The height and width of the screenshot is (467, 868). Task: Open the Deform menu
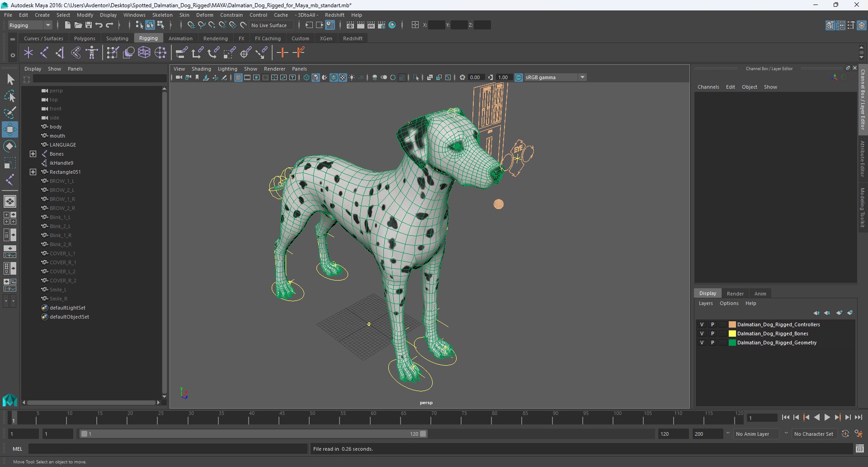[204, 15]
